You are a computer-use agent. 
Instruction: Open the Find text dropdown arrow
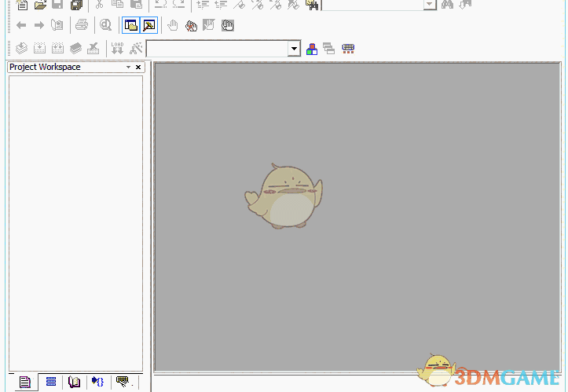click(x=430, y=5)
